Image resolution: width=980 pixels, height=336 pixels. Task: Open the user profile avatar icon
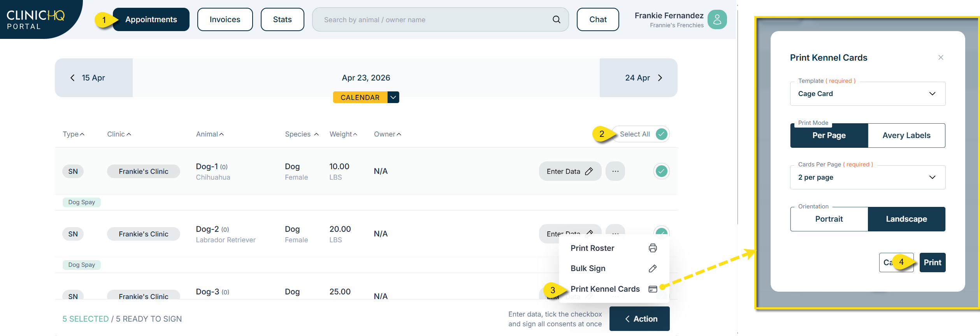pos(717,19)
